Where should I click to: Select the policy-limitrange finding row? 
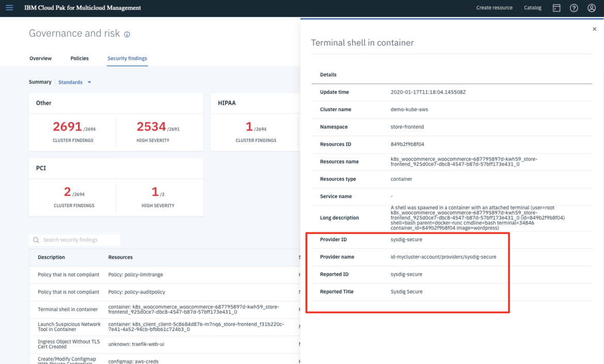(x=165, y=275)
